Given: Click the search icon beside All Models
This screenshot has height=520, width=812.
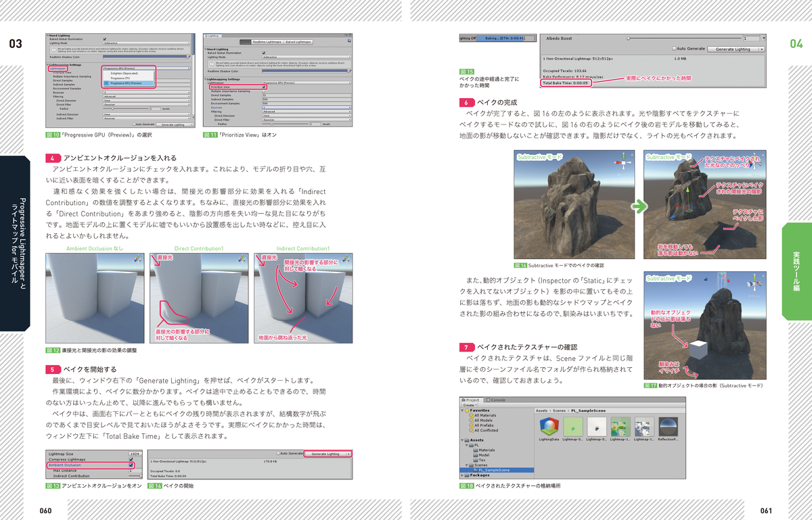Looking at the screenshot, I should tap(471, 421).
